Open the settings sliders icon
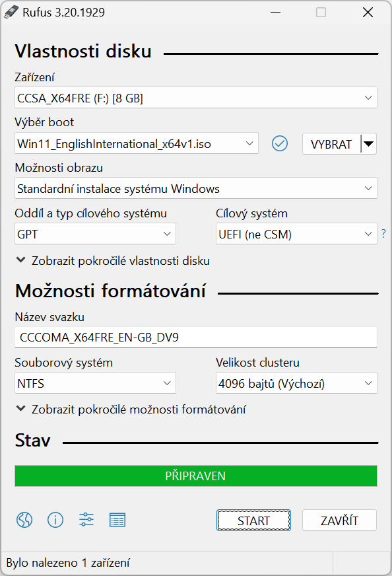This screenshot has width=392, height=576. (x=86, y=520)
